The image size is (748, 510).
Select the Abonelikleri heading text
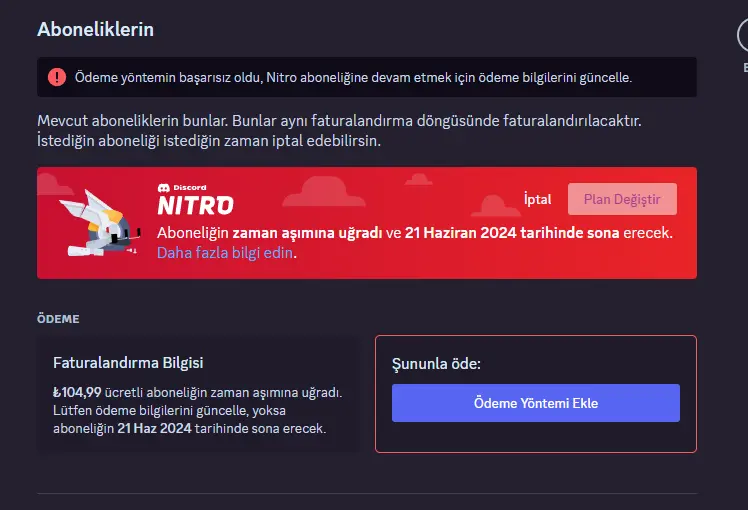tap(95, 30)
